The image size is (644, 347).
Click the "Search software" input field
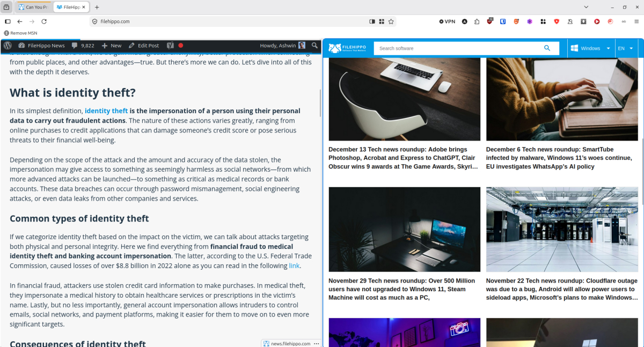click(456, 48)
